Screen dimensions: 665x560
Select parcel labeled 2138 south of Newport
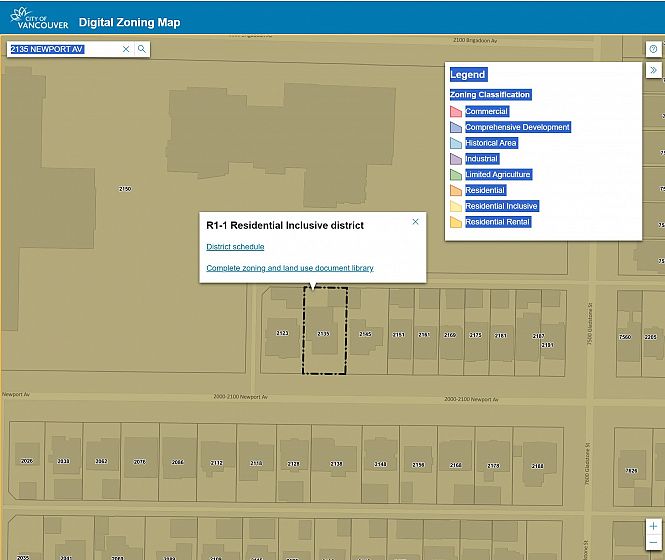(x=336, y=464)
